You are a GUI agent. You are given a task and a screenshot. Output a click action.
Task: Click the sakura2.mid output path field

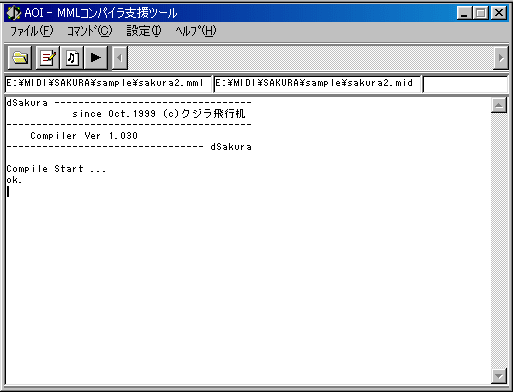click(317, 84)
